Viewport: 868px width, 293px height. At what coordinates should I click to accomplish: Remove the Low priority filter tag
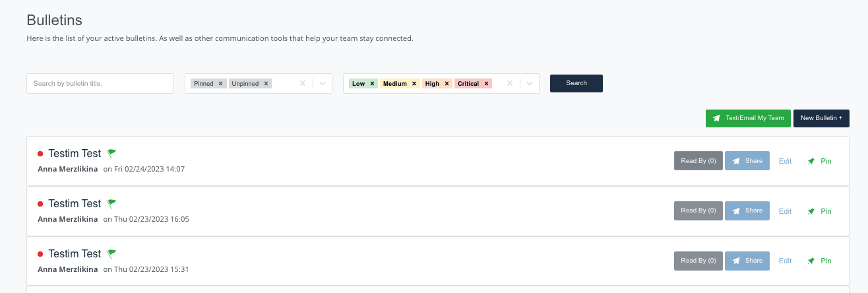[372, 84]
